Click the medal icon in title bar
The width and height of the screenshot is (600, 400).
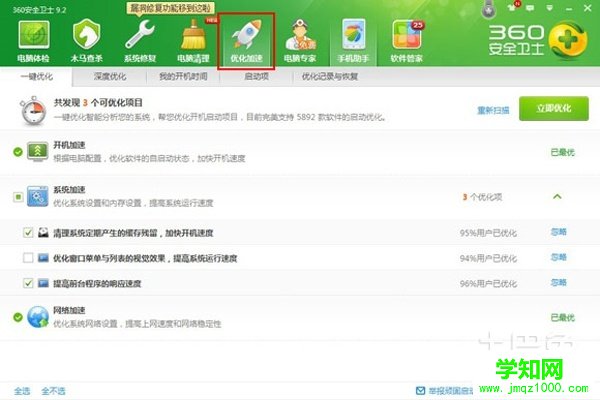(x=489, y=9)
